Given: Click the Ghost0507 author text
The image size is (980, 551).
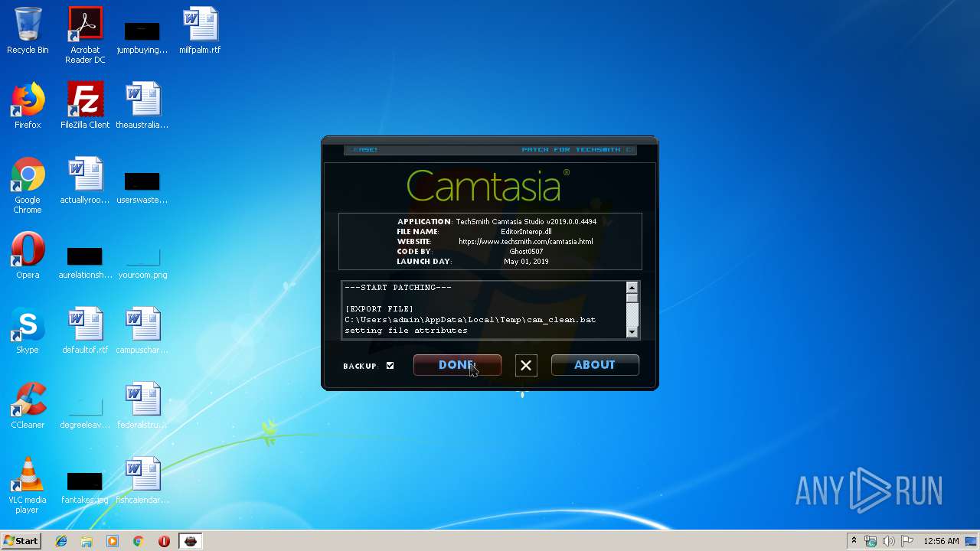Looking at the screenshot, I should pyautogui.click(x=526, y=251).
